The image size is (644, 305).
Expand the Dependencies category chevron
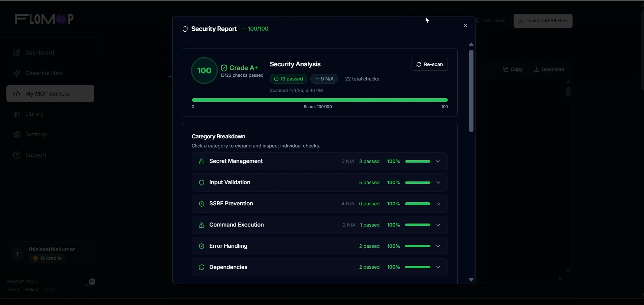click(x=438, y=267)
